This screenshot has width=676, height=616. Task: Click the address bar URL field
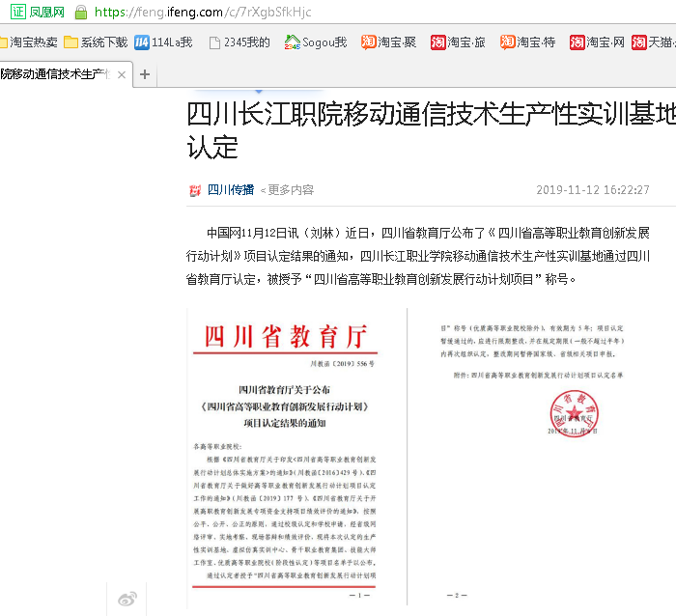pos(203,13)
